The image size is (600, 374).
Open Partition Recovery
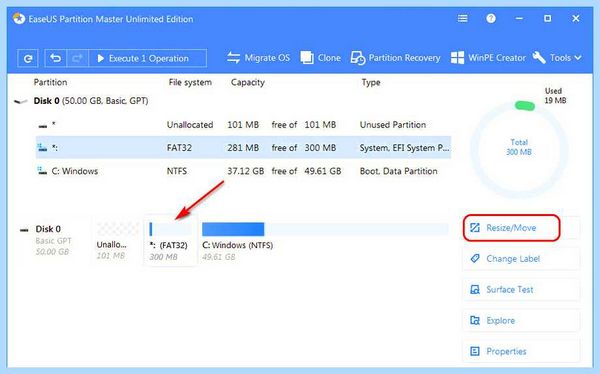[x=395, y=58]
